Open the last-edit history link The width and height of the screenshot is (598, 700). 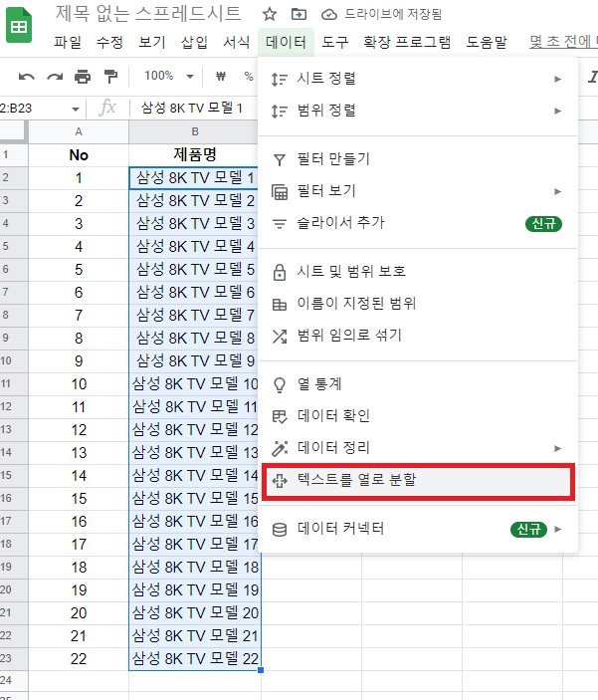[563, 42]
